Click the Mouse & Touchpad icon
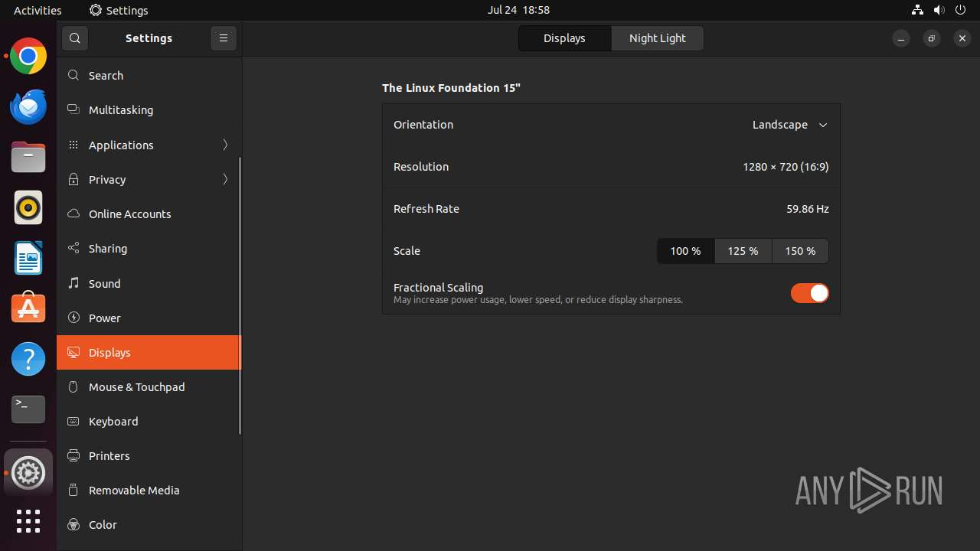980x551 pixels. [73, 386]
